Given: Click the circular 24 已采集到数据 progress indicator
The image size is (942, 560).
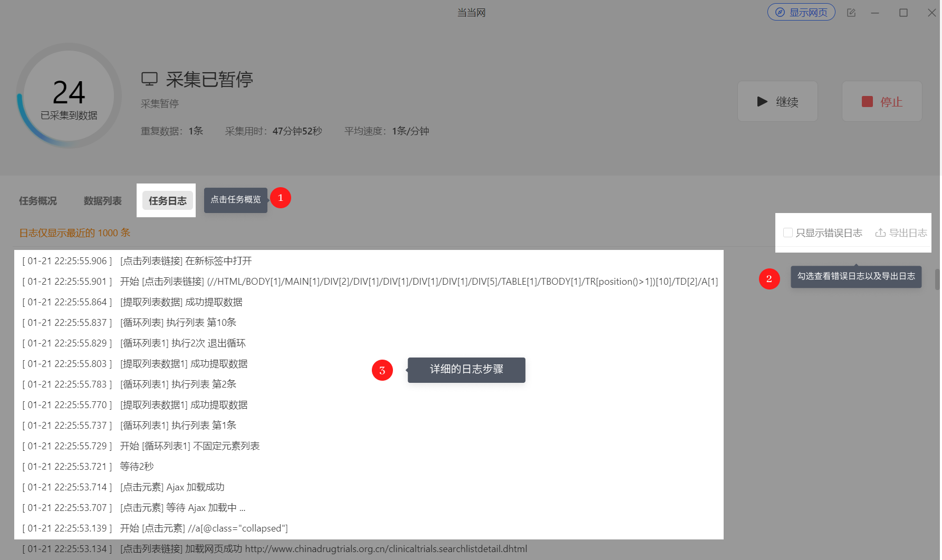Looking at the screenshot, I should 69,95.
